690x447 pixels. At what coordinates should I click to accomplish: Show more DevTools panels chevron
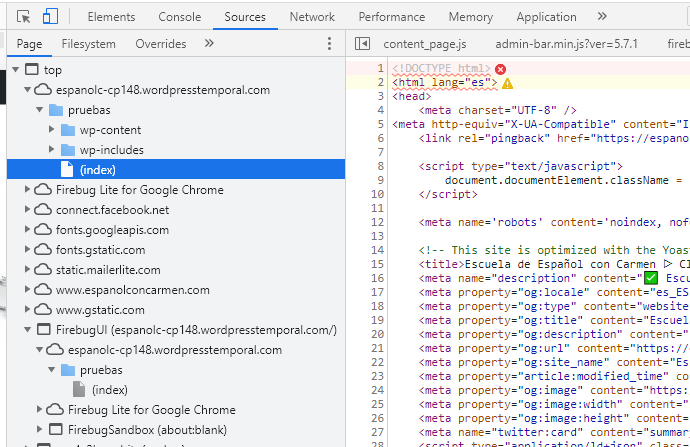click(602, 17)
